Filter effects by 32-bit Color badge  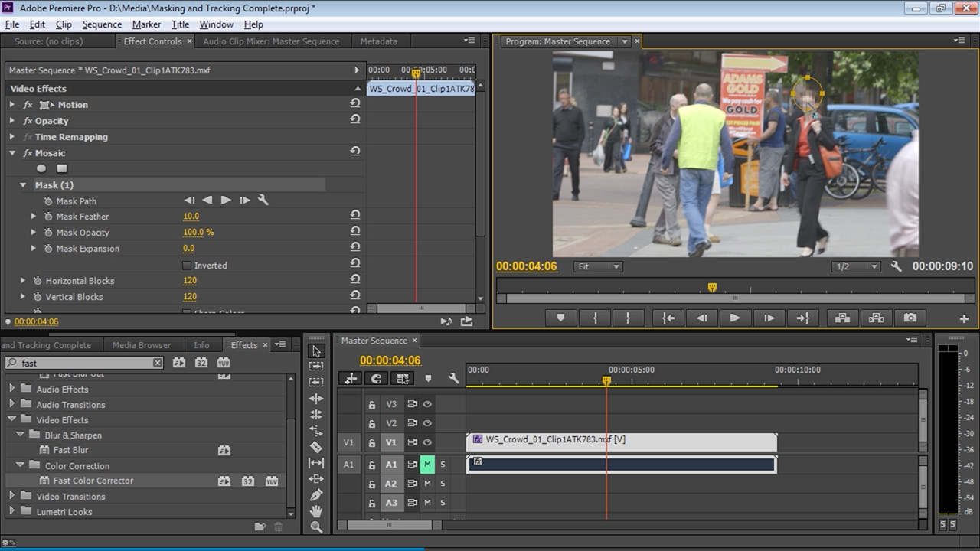(x=201, y=363)
